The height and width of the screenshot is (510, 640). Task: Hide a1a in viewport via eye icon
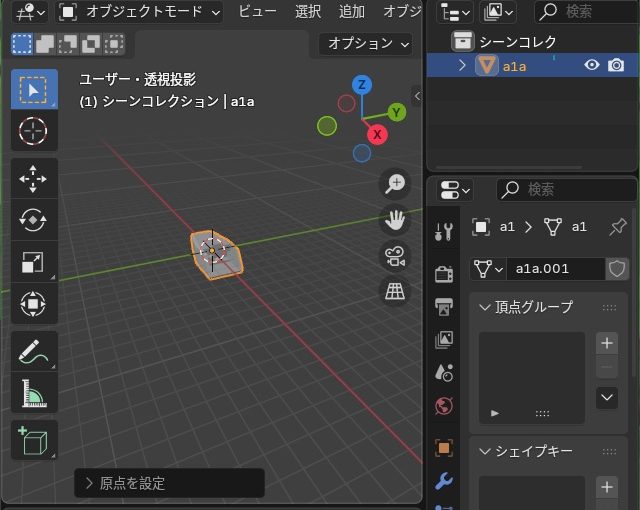pyautogui.click(x=591, y=65)
